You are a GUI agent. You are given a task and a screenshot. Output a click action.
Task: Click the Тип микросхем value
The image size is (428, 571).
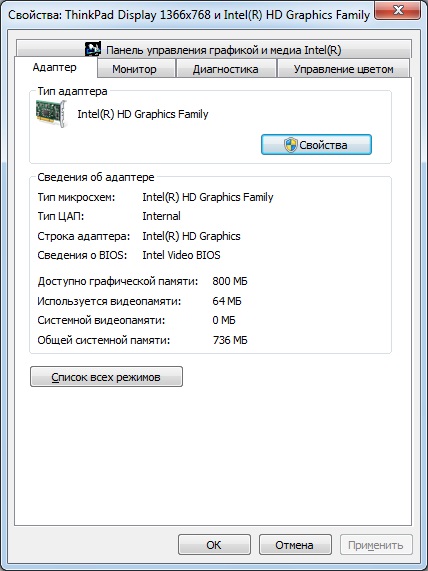(x=208, y=197)
